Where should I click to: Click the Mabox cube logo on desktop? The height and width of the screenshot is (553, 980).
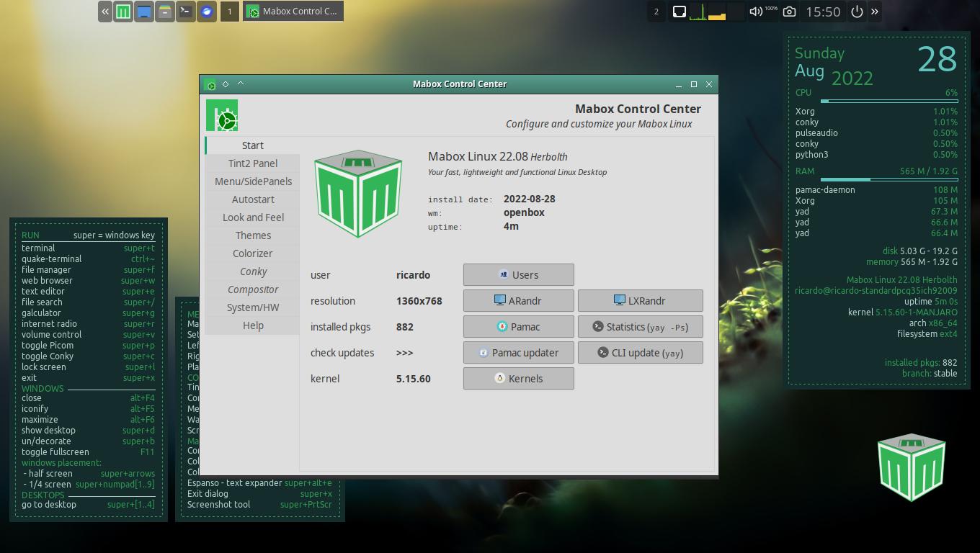click(x=912, y=467)
